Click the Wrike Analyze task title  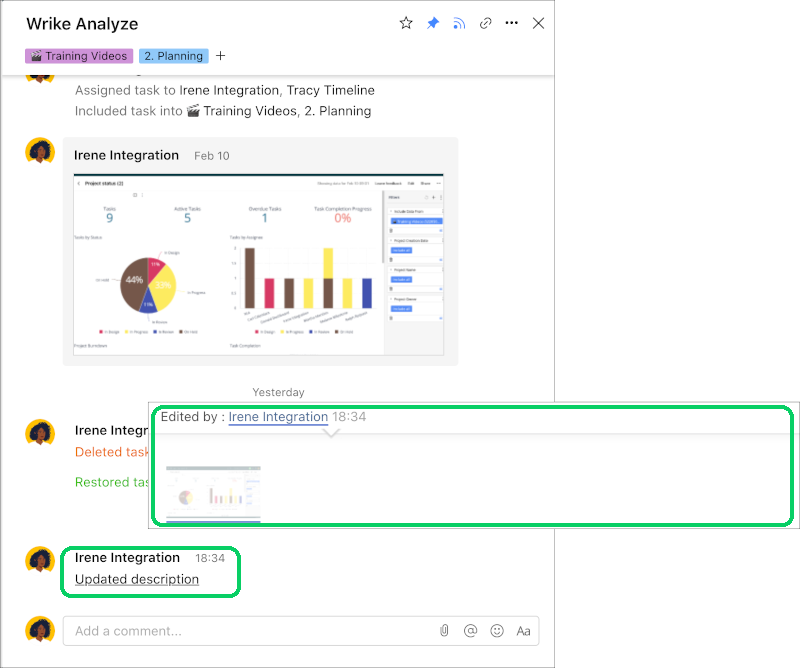82,24
